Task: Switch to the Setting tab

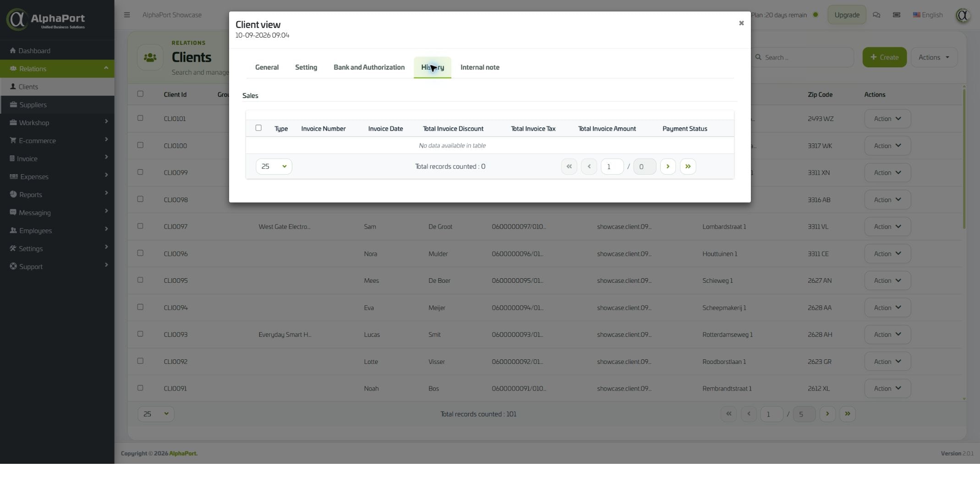Action: [x=306, y=67]
